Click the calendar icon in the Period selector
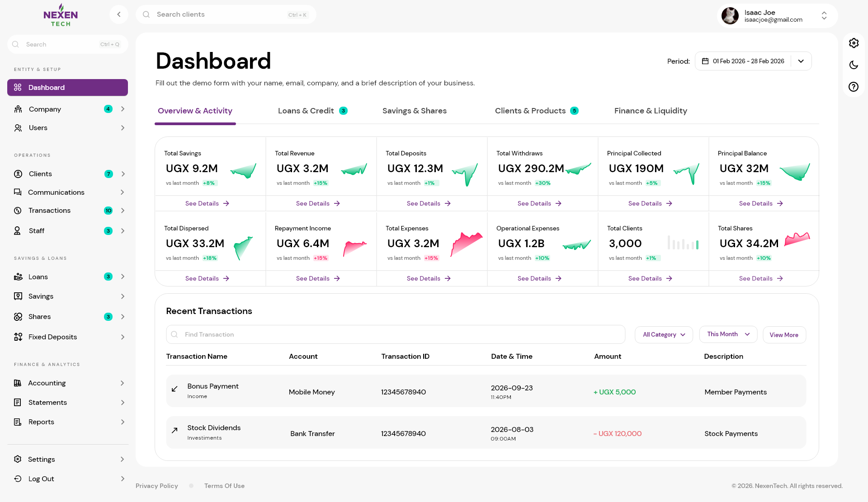This screenshot has height=502, width=868. (x=705, y=61)
